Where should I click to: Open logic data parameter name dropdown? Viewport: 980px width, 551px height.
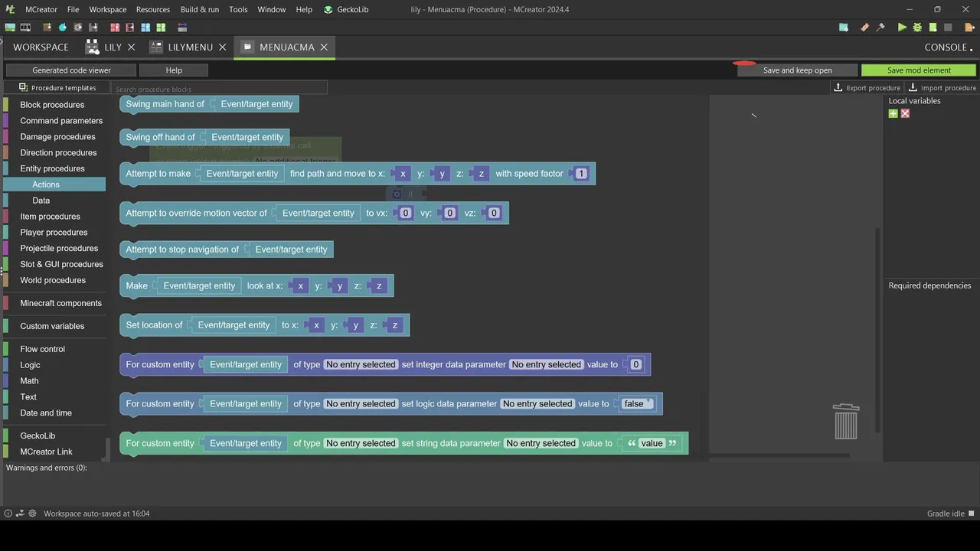(x=537, y=403)
